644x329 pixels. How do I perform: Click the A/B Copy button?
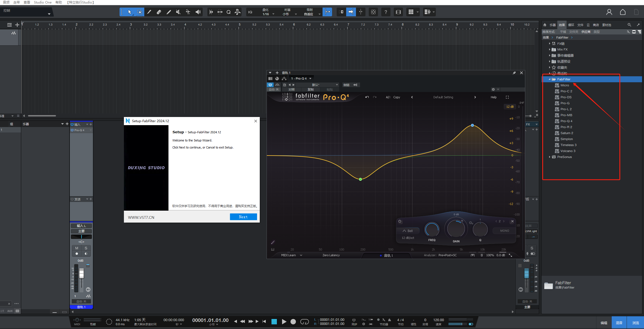coord(396,97)
